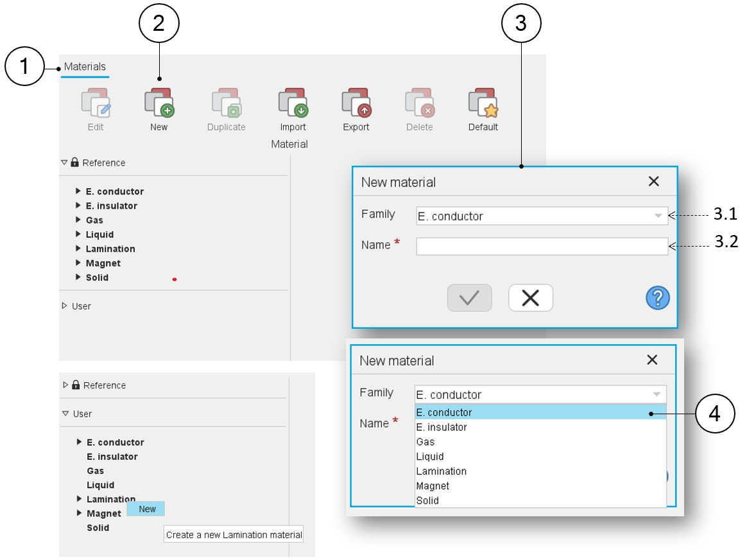Image resolution: width=756 pixels, height=560 pixels.
Task: Expand Gas family in upper Reference list
Action: pyautogui.click(x=78, y=220)
